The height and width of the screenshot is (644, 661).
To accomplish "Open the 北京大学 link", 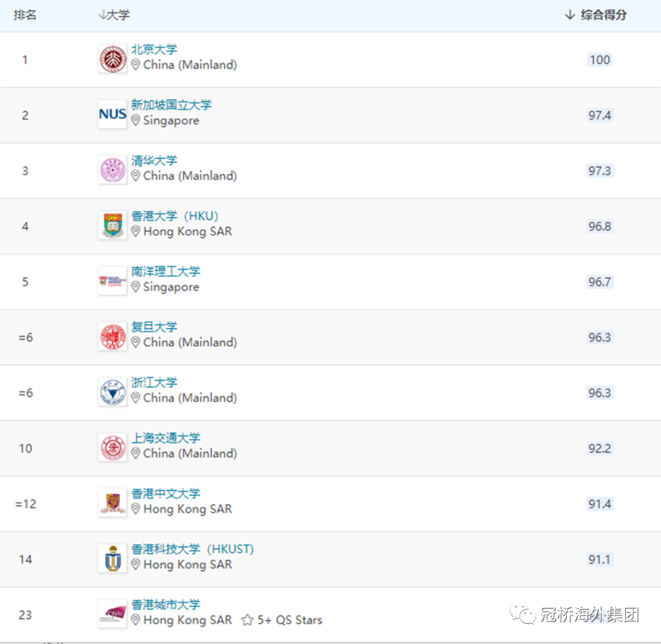I will click(154, 50).
